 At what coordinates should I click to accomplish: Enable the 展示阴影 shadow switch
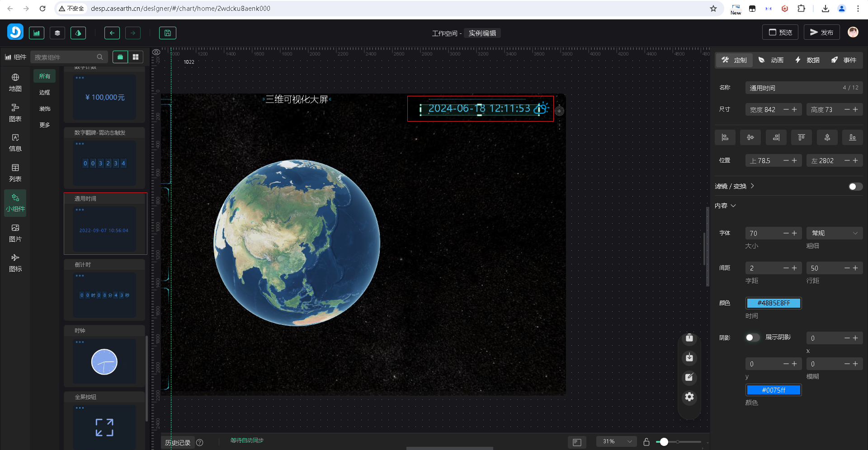coord(752,337)
